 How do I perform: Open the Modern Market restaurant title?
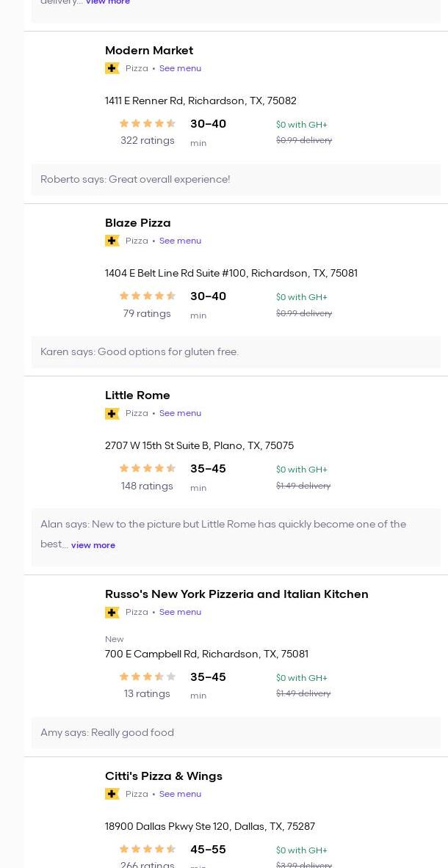pyautogui.click(x=149, y=51)
